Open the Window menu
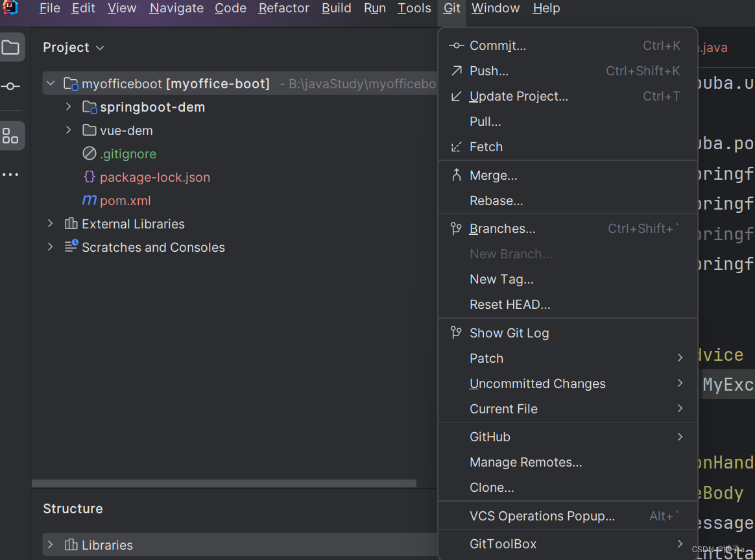755x560 pixels. pyautogui.click(x=496, y=8)
